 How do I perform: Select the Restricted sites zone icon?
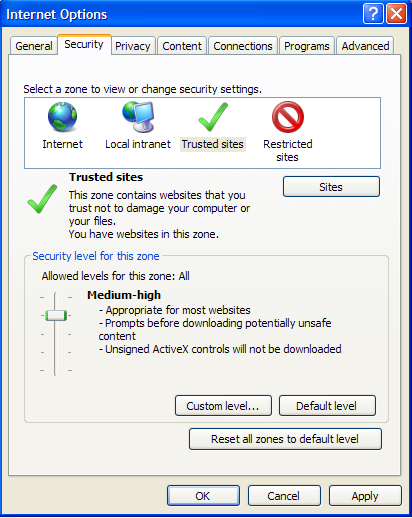[x=288, y=117]
